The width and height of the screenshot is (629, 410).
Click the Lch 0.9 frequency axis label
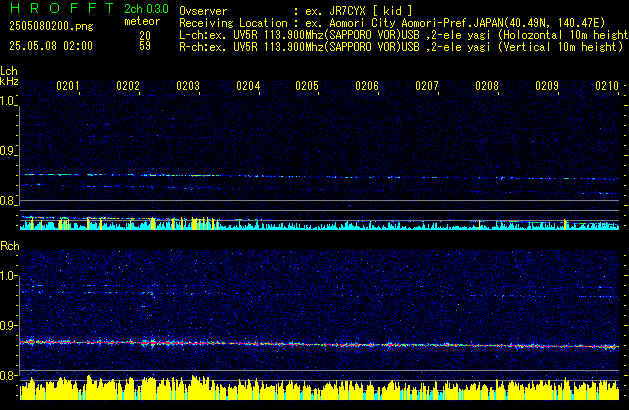click(7, 151)
